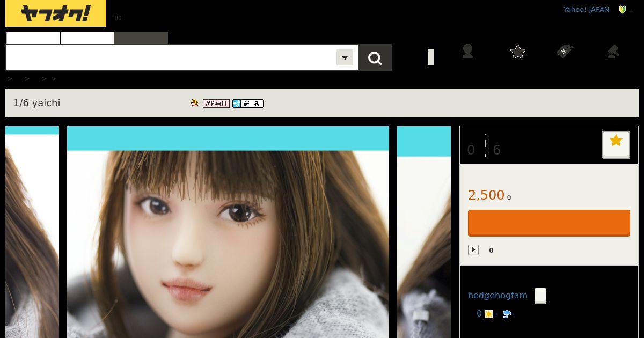
Task: Click the umbrella bad-rating icon
Action: pos(507,314)
